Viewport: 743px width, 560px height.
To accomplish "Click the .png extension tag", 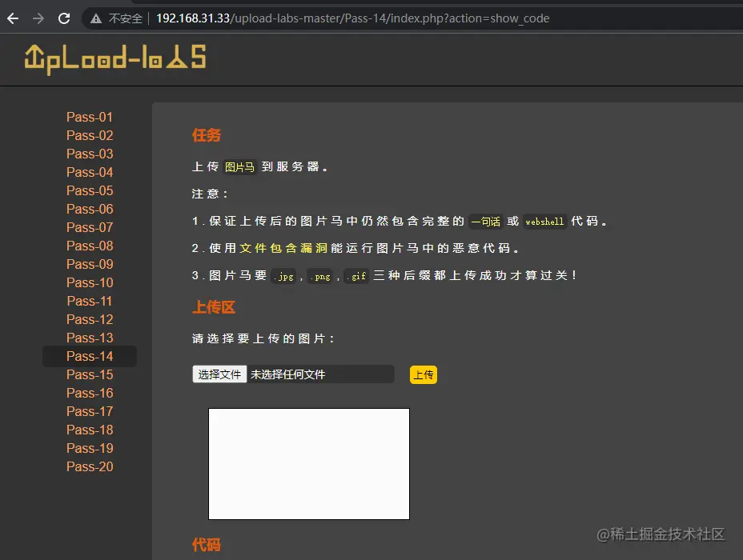I will [x=320, y=276].
